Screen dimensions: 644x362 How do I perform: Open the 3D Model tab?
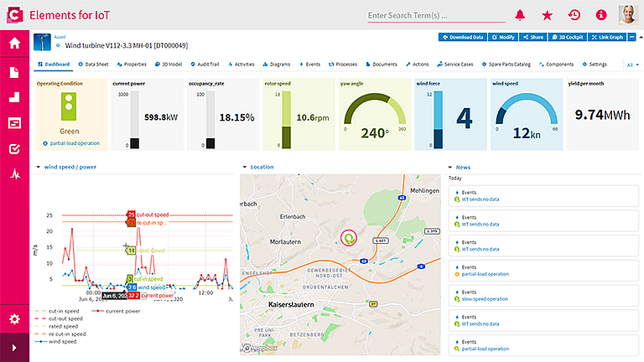coord(169,65)
